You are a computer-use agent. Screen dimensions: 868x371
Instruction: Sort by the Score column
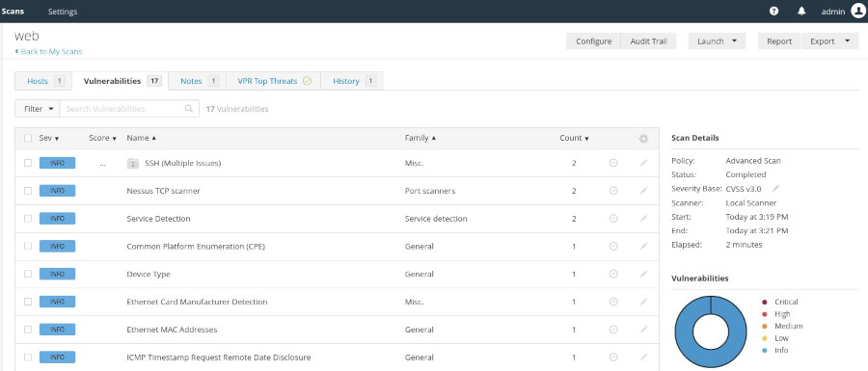coord(102,138)
